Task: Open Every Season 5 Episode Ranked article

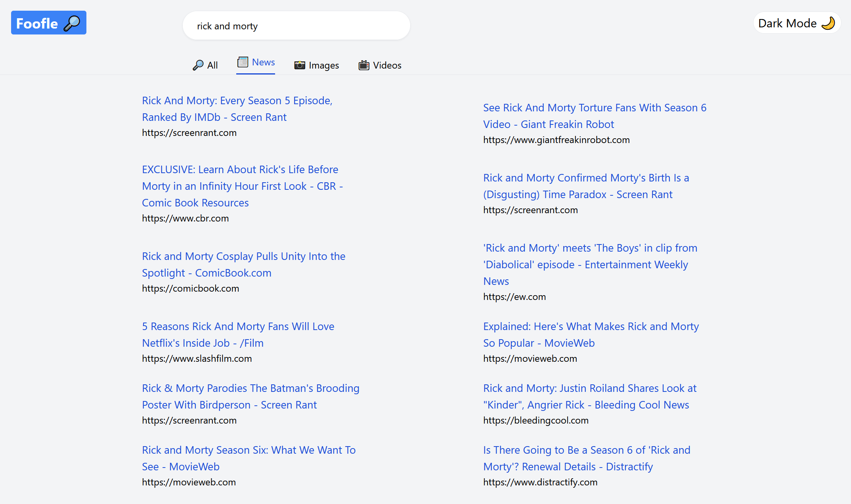Action: tap(237, 109)
